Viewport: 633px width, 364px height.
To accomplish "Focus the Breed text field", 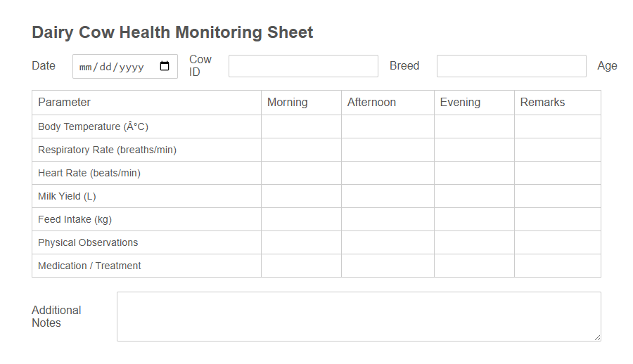I will point(511,66).
